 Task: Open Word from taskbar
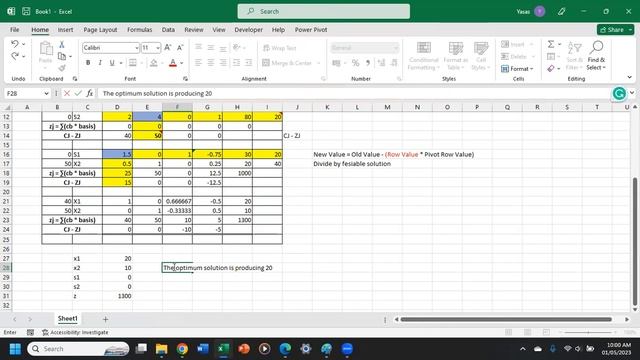point(203,349)
